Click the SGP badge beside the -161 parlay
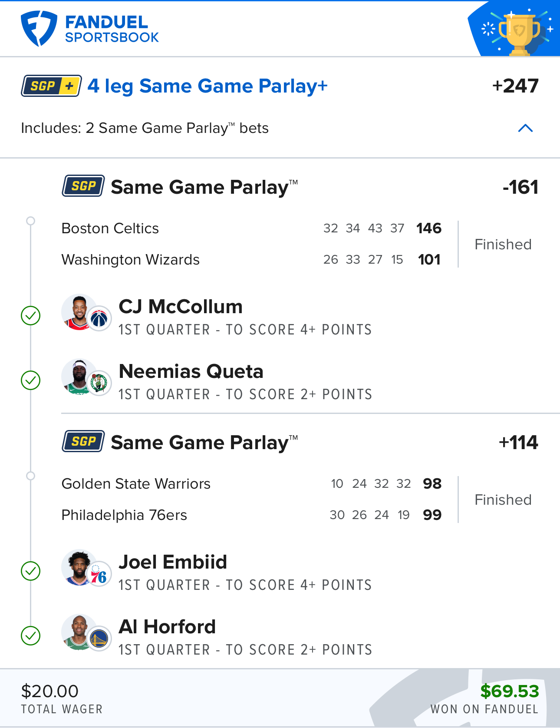The image size is (560, 728). [x=83, y=186]
